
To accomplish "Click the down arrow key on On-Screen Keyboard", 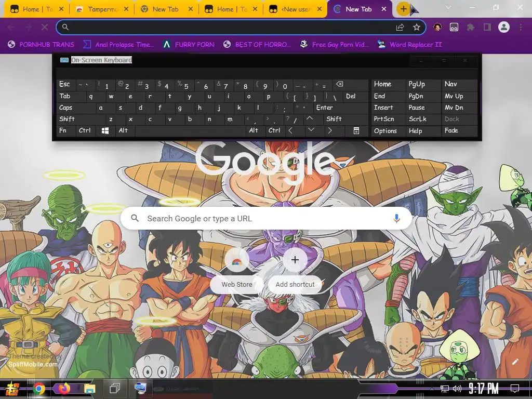I will (311, 130).
